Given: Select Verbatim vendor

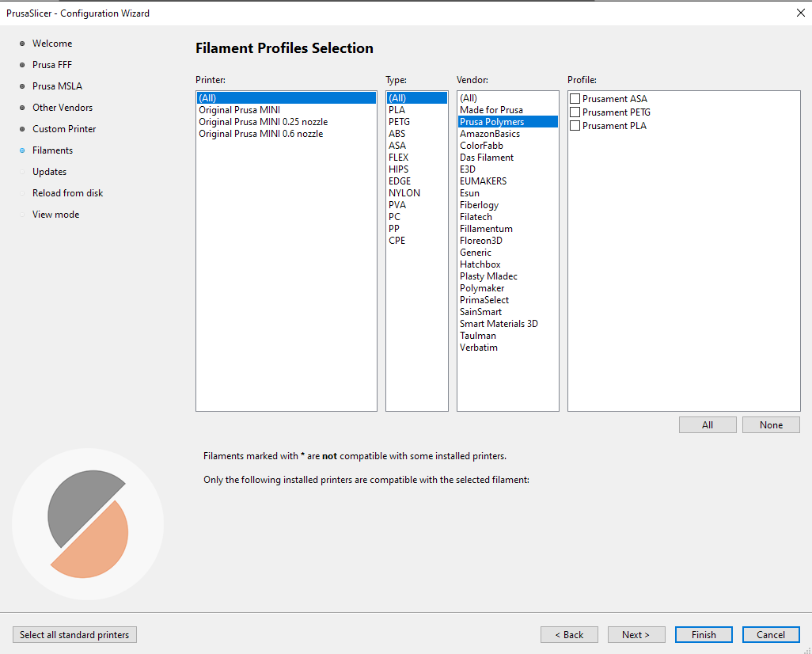Looking at the screenshot, I should (508, 348).
